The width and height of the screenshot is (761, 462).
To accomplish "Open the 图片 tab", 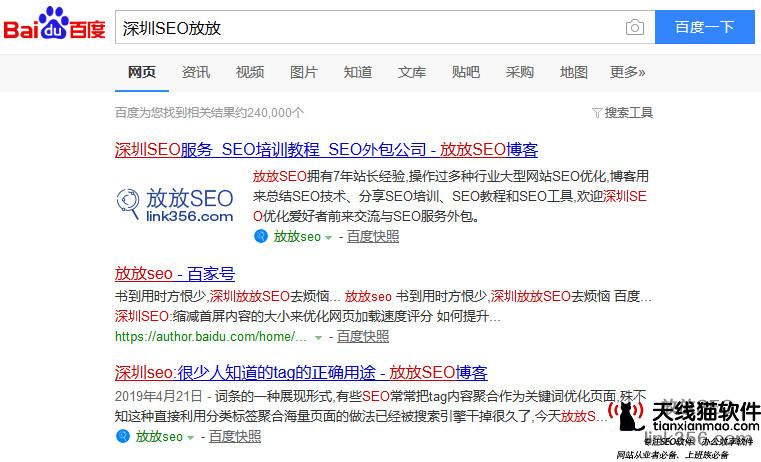I will [304, 72].
